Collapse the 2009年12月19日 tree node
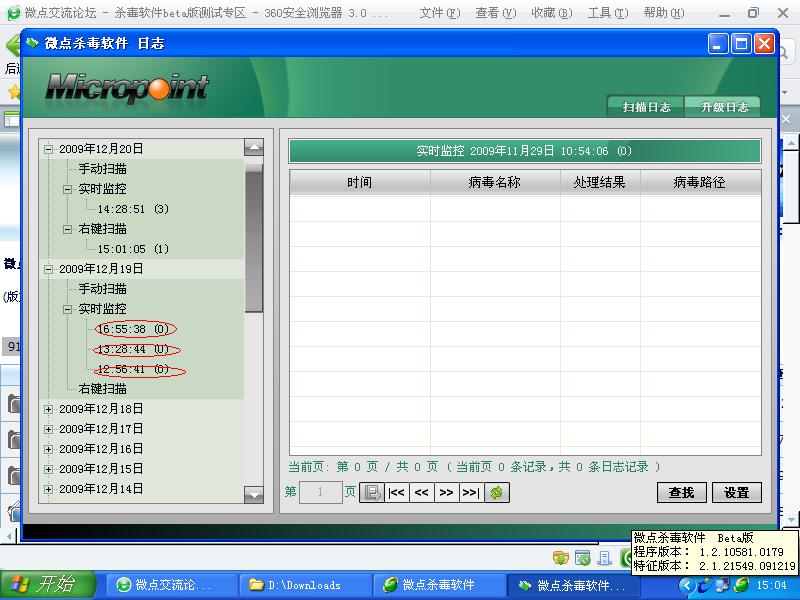 [48, 269]
